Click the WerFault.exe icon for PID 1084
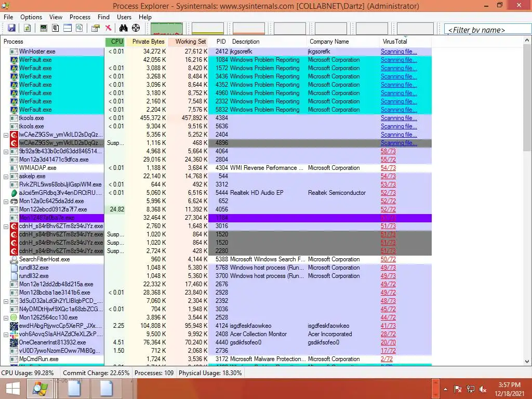This screenshot has height=399, width=532. [x=14, y=60]
